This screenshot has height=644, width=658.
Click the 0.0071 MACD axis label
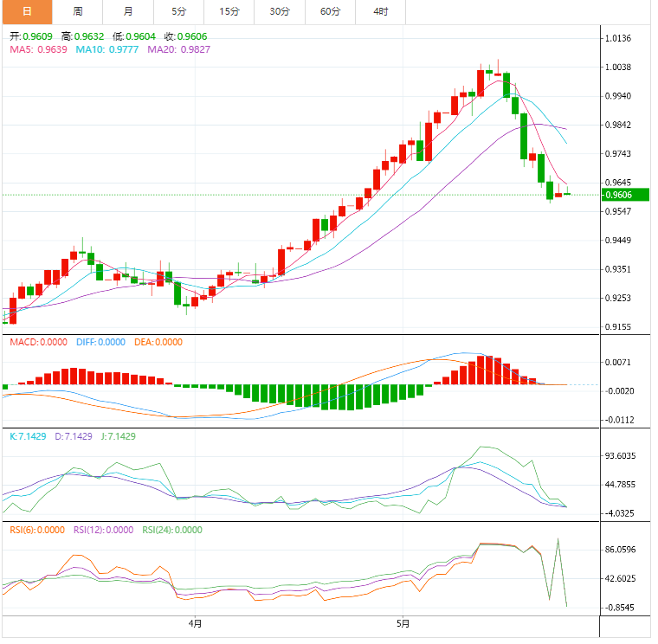(x=618, y=363)
